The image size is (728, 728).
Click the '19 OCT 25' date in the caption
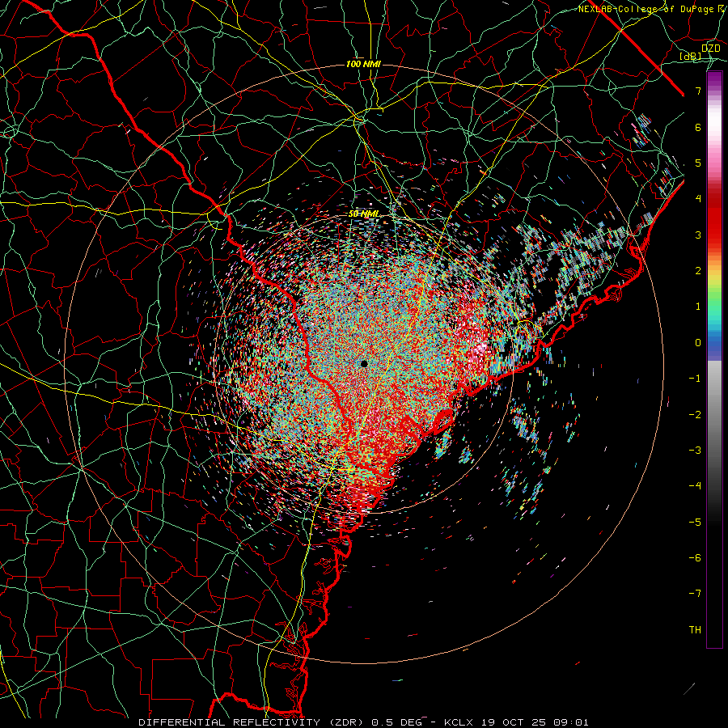pos(513,722)
